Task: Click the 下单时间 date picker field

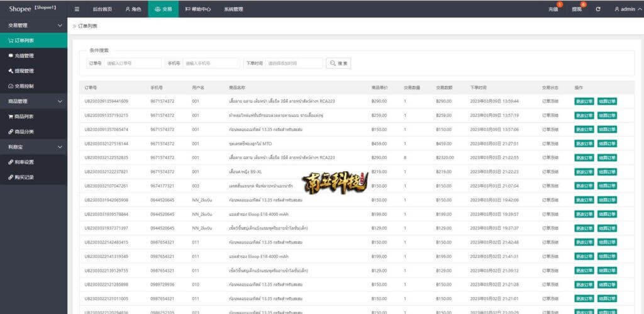Action: pos(294,64)
